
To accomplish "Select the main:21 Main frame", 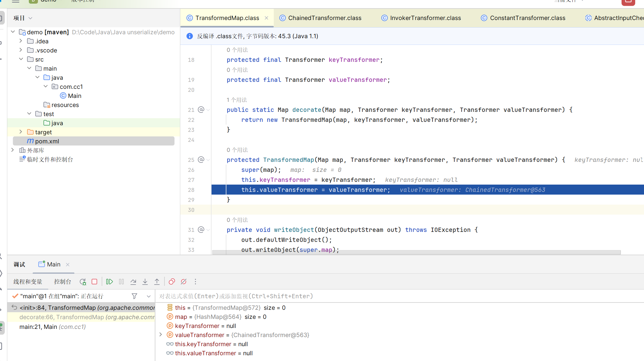I will (x=81, y=327).
